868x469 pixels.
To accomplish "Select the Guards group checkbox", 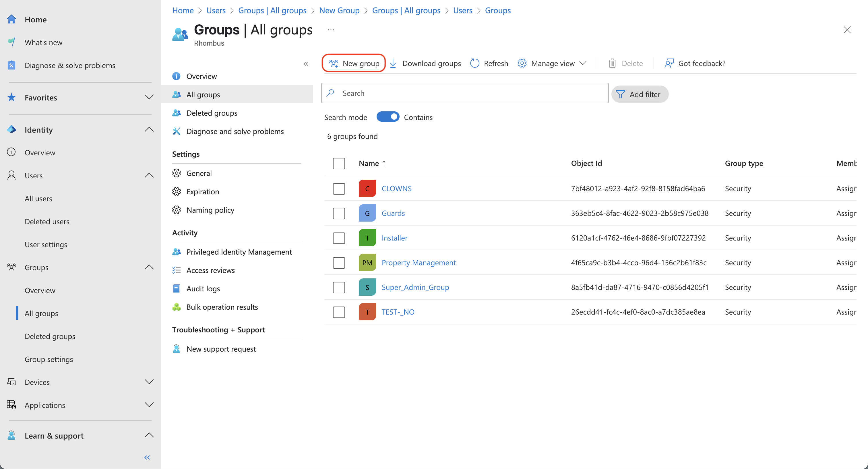I will pyautogui.click(x=339, y=213).
